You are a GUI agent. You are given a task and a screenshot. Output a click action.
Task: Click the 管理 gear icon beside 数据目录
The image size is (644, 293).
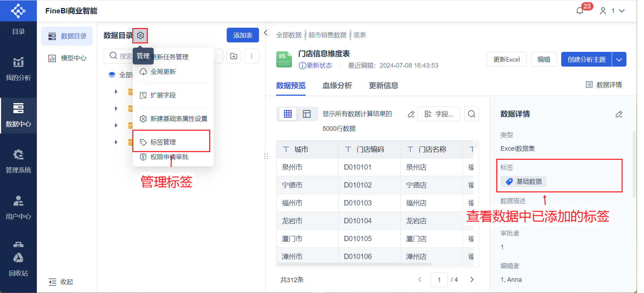pos(140,35)
